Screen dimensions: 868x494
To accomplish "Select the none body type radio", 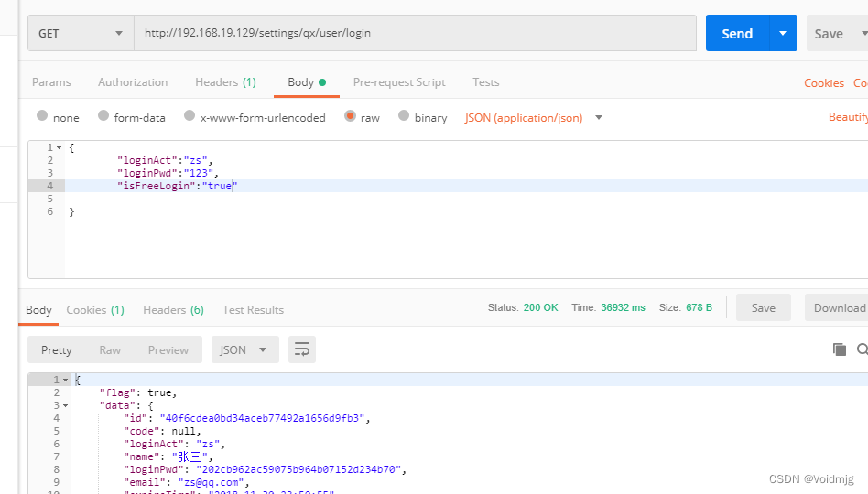I will click(42, 115).
